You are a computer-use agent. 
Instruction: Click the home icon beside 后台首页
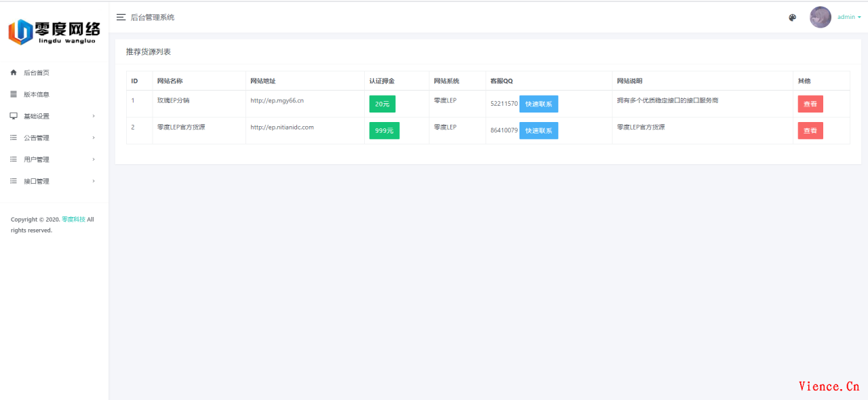coord(13,73)
